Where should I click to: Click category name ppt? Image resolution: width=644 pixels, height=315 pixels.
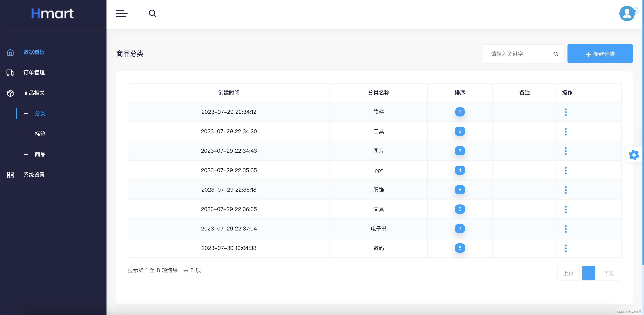pyautogui.click(x=379, y=171)
